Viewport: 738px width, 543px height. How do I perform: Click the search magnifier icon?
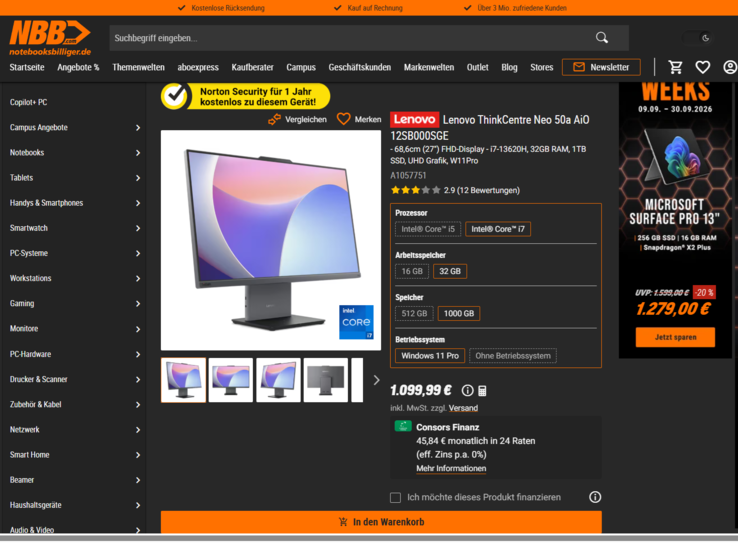click(x=602, y=38)
